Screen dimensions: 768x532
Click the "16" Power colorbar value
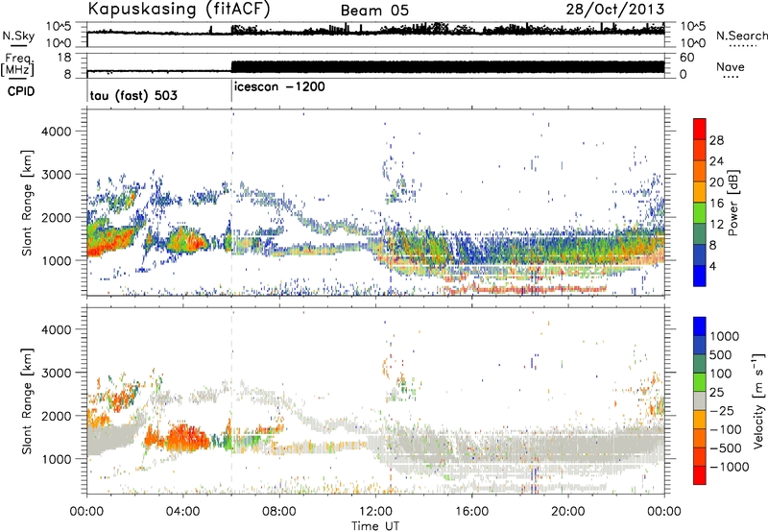click(716, 204)
